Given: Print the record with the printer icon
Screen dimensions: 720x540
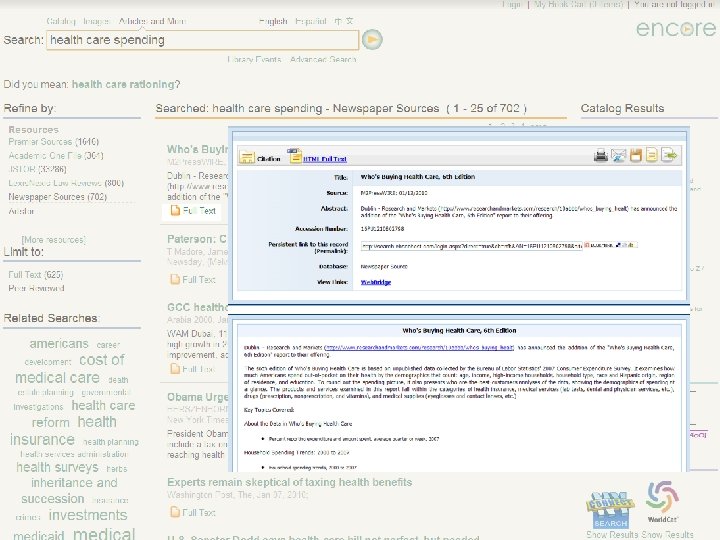Looking at the screenshot, I should [x=601, y=156].
